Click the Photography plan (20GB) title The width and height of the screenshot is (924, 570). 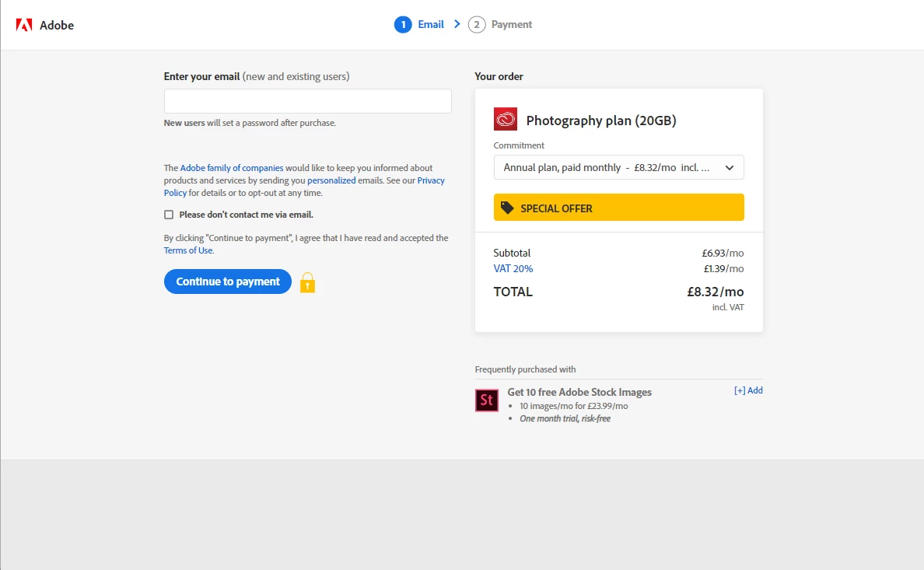point(601,121)
